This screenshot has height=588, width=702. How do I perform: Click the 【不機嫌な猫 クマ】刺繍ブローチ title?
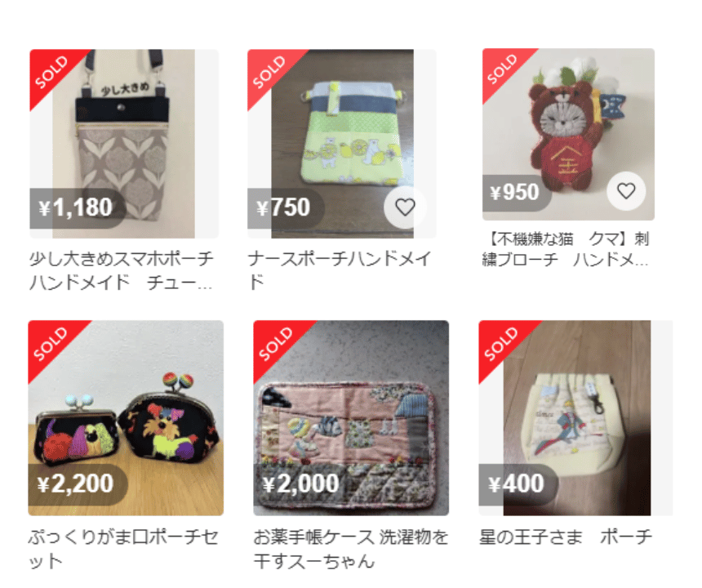pos(565,249)
